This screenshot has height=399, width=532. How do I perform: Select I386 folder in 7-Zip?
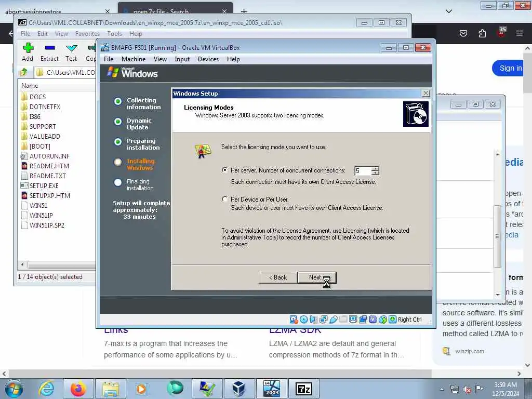tap(35, 116)
